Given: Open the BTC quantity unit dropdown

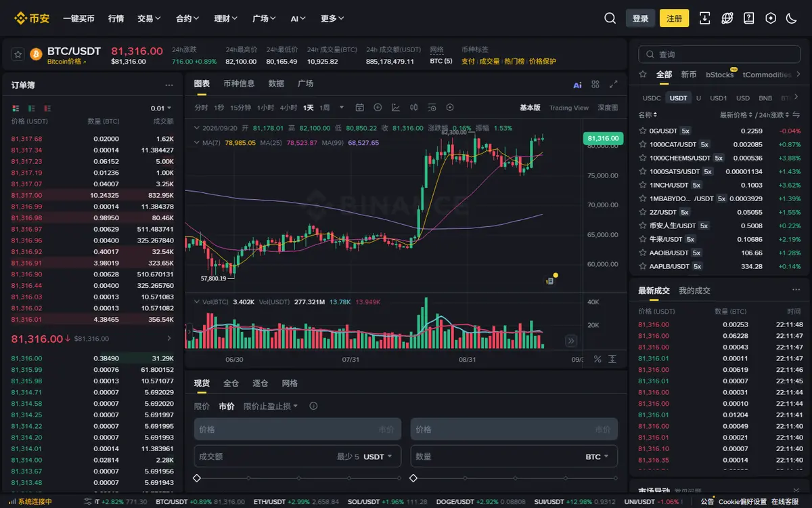Looking at the screenshot, I should point(597,457).
